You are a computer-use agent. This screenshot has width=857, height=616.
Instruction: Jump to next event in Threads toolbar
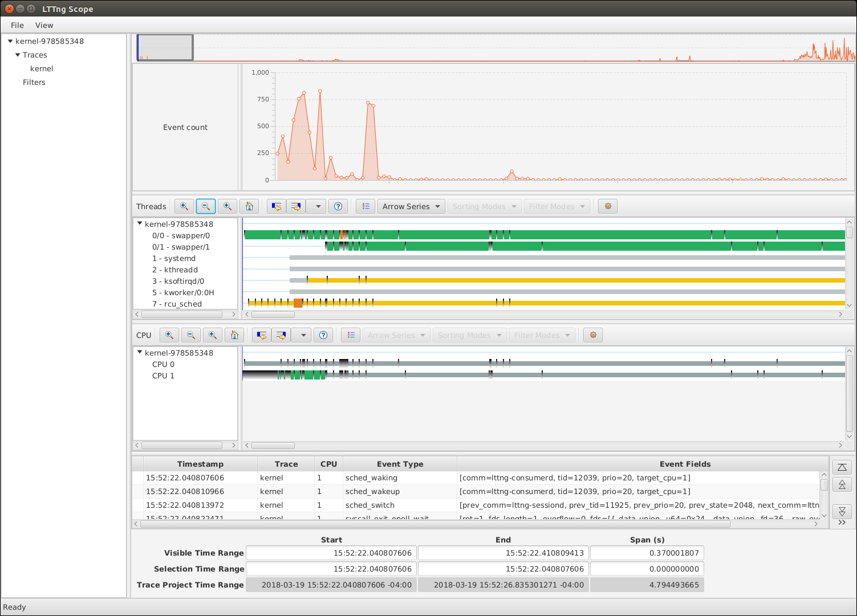(296, 206)
